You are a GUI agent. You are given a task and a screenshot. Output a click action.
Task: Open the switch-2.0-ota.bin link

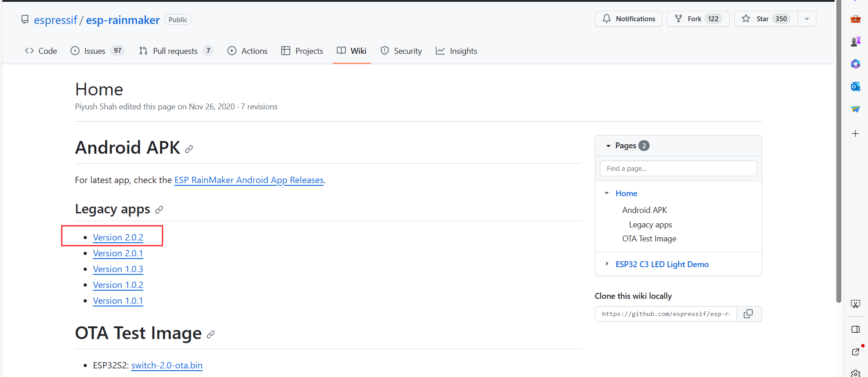tap(167, 365)
